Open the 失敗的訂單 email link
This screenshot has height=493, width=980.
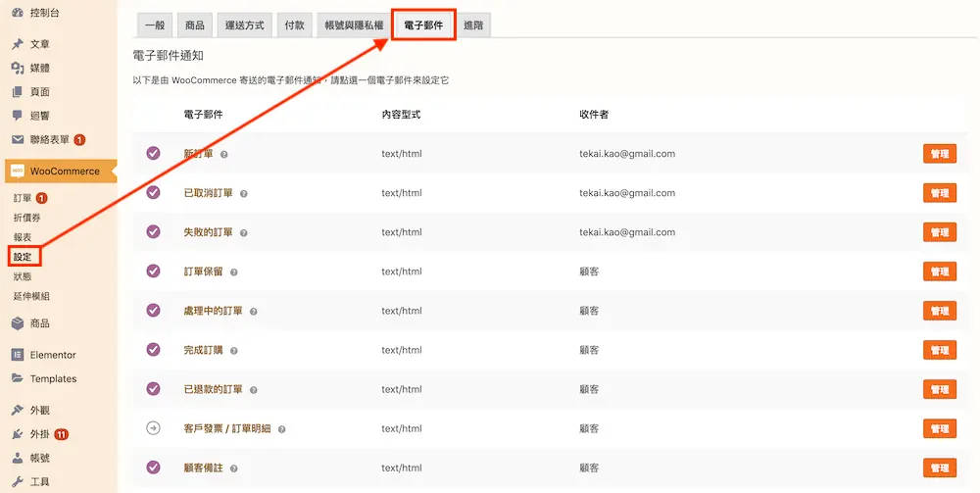click(208, 232)
